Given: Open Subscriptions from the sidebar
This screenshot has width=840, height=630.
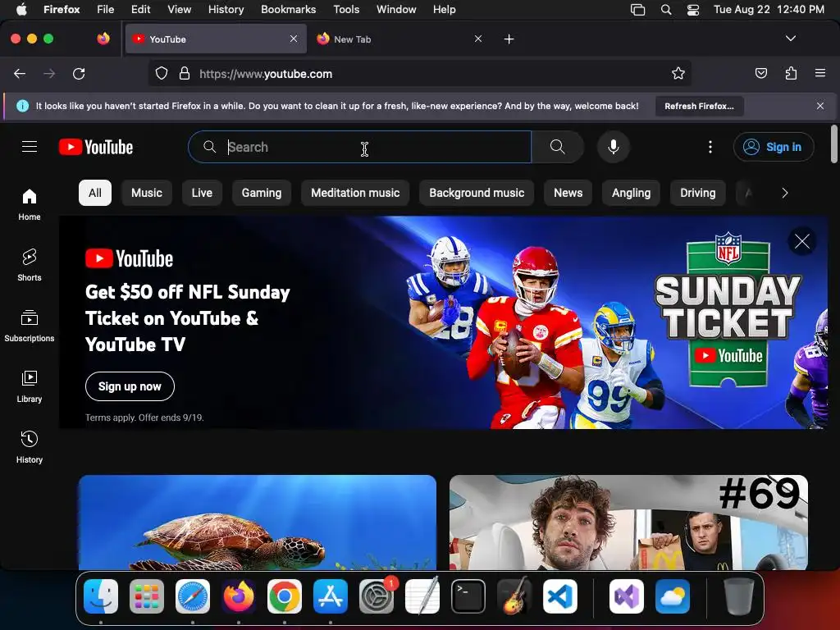Looking at the screenshot, I should [30, 326].
